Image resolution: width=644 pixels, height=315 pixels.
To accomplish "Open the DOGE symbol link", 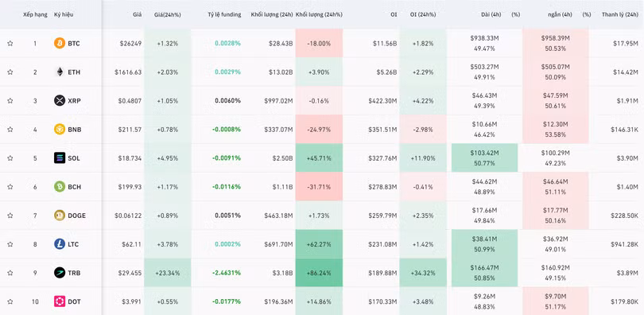I will click(77, 216).
